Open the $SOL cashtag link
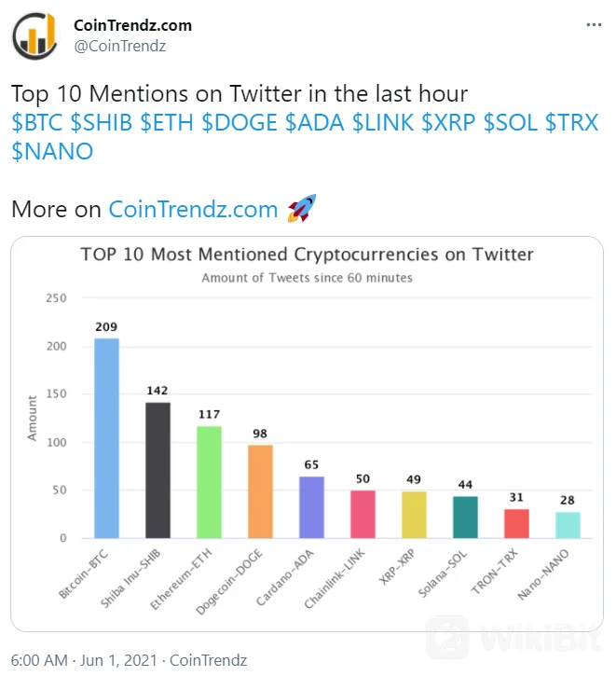The width and height of the screenshot is (616, 676). point(511,123)
